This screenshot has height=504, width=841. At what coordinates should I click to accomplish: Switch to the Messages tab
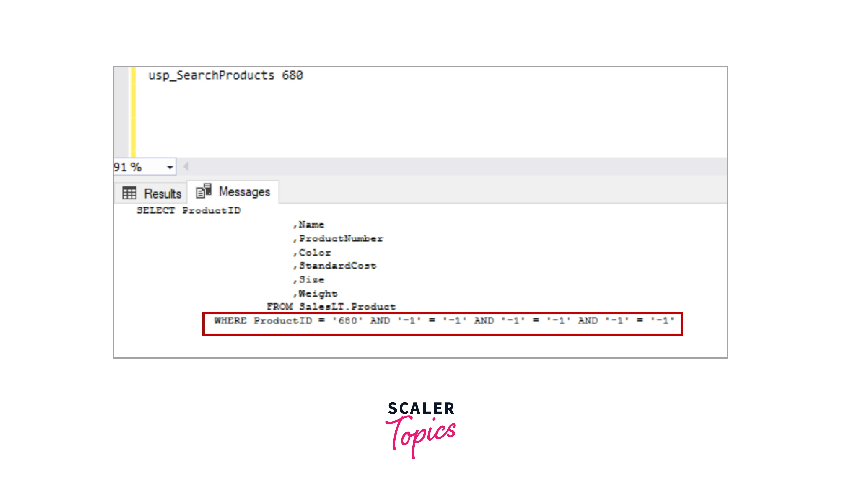233,192
